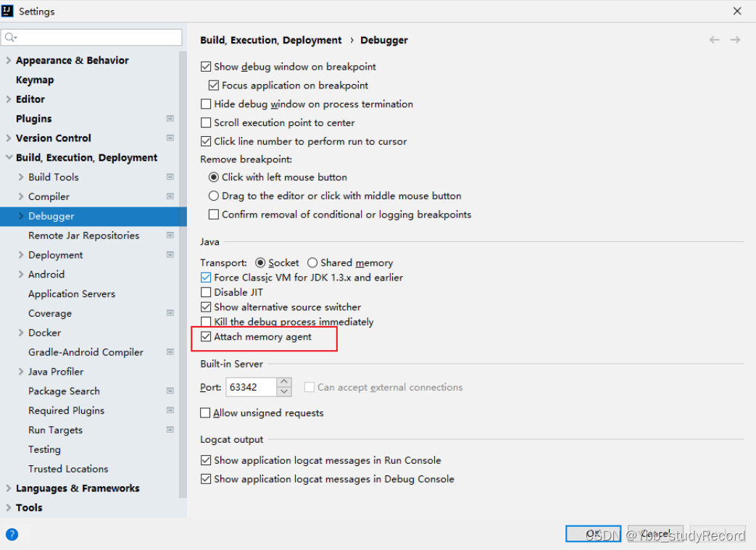
Task: Expand Java Profiler node
Action: coord(21,372)
